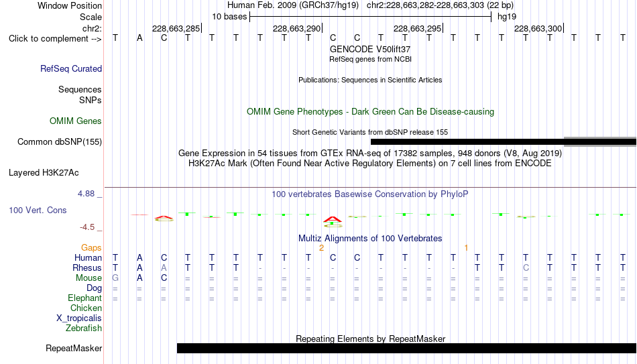Click the 'Scale' ruler label
This screenshot has height=364, width=637.
[91, 17]
